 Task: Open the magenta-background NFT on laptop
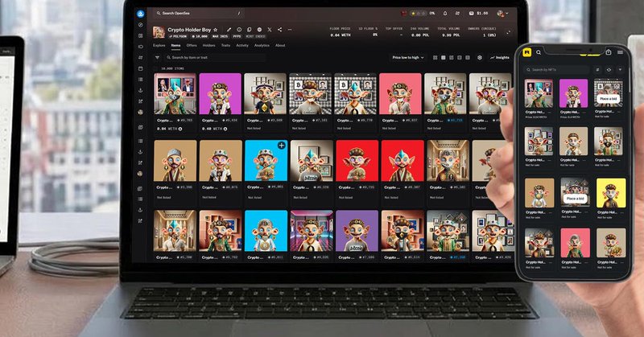click(x=220, y=93)
